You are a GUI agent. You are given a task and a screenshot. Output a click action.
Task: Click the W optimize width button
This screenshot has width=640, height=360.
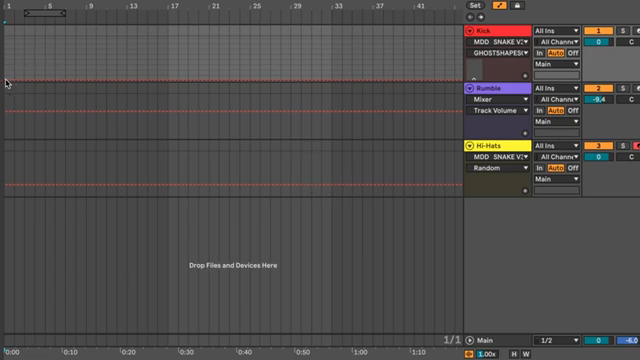click(x=526, y=354)
